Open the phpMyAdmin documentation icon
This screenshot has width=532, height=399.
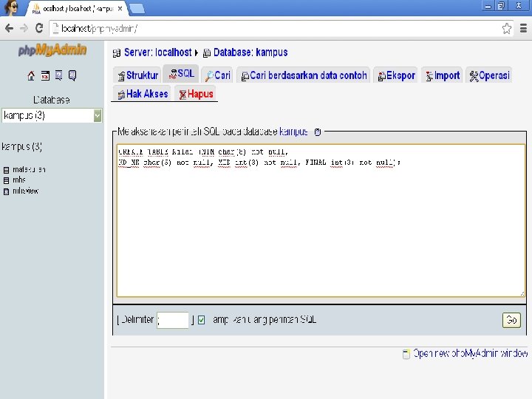(58, 75)
